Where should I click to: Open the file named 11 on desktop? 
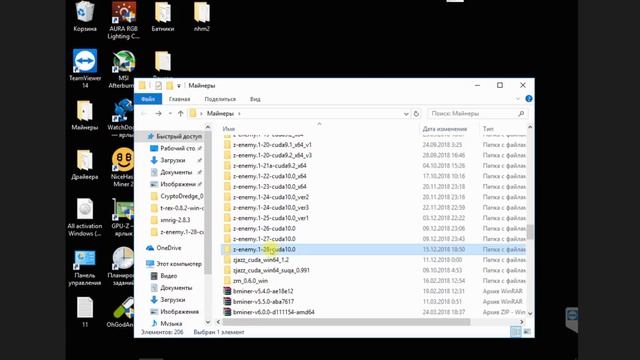pyautogui.click(x=85, y=313)
